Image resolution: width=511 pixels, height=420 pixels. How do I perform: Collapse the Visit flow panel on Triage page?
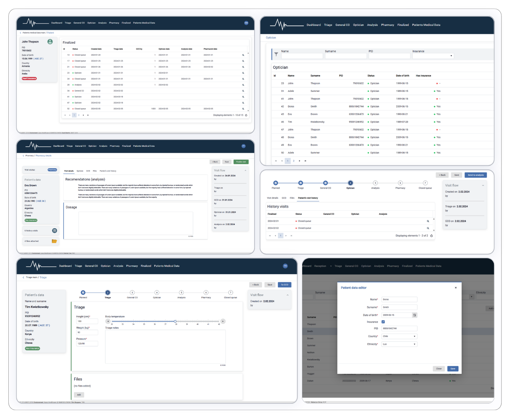288,295
